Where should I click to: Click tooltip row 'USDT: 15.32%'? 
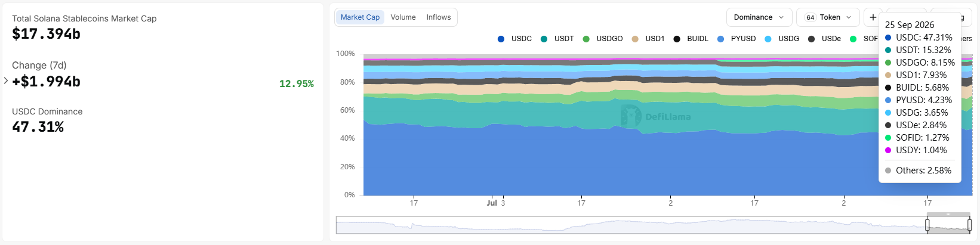pyautogui.click(x=918, y=50)
